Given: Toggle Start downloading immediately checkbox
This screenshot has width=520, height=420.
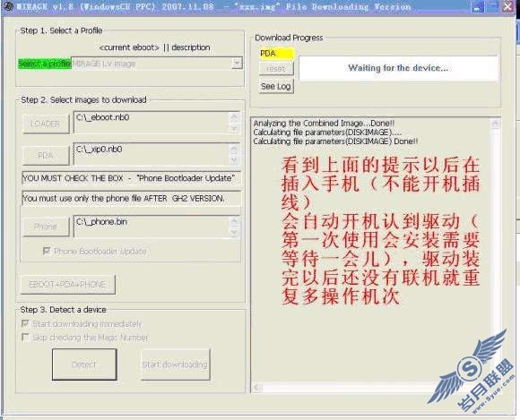Looking at the screenshot, I should [25, 323].
